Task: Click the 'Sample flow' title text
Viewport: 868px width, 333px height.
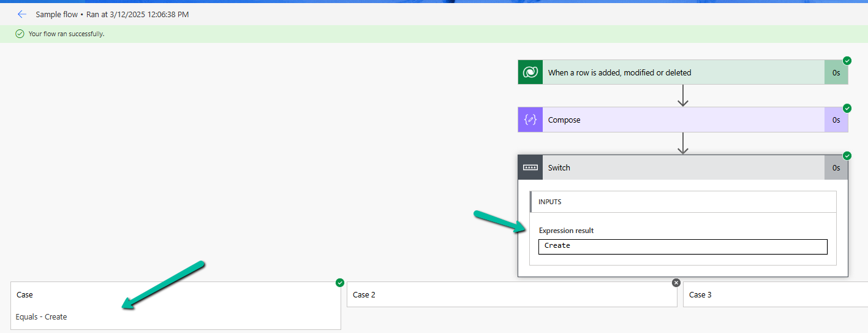Action: pos(57,14)
